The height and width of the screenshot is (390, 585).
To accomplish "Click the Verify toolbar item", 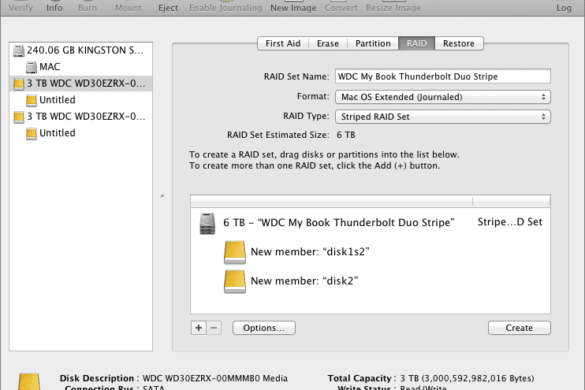I will (21, 7).
